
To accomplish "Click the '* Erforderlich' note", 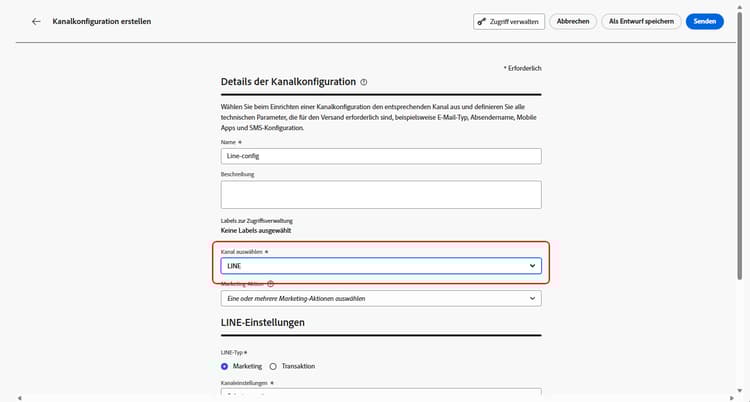I will 522,68.
